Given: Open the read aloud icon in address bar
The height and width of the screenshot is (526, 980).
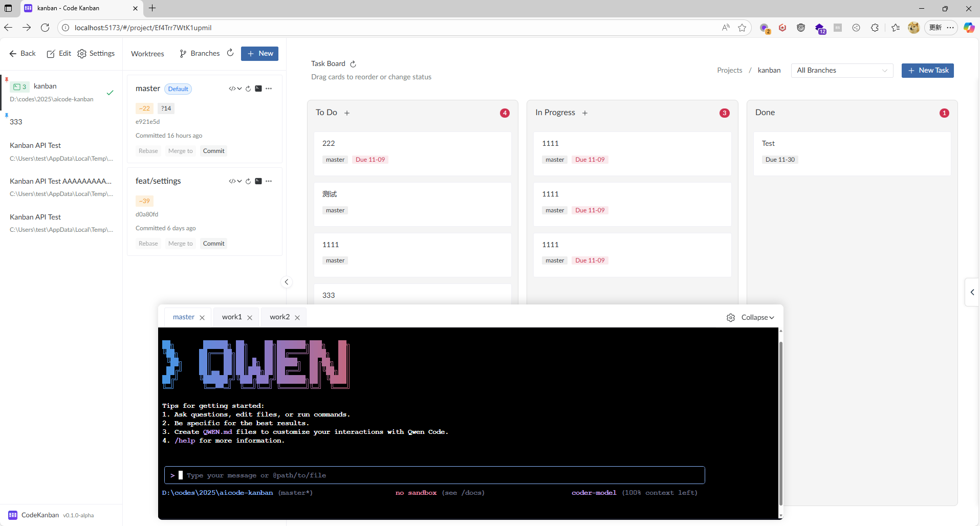Looking at the screenshot, I should tap(726, 28).
